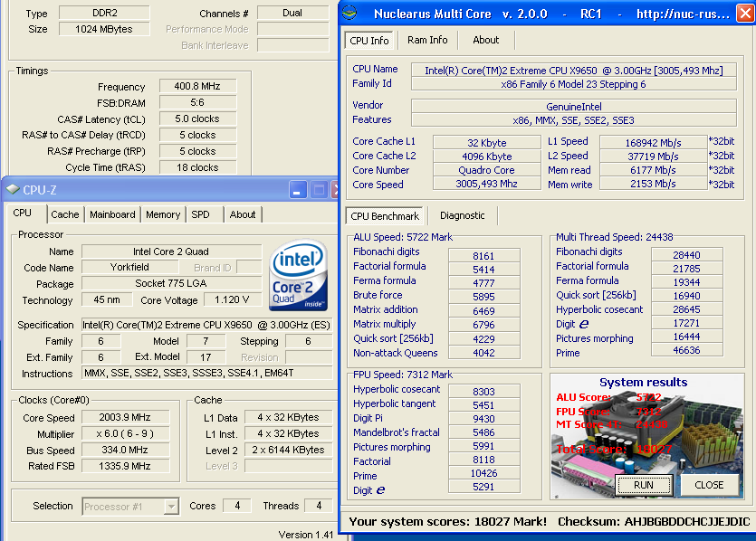Click the Package Socket 775 LGA field

coord(171,283)
